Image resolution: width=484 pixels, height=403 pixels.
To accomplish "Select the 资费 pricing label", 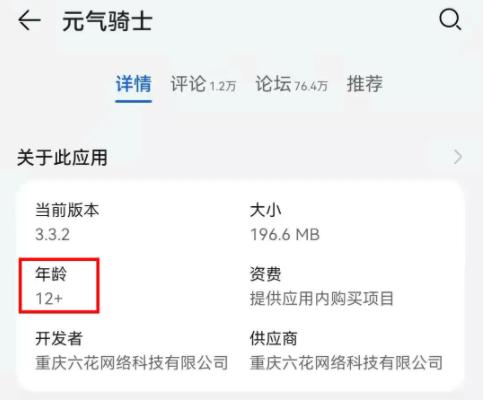I will (x=266, y=274).
